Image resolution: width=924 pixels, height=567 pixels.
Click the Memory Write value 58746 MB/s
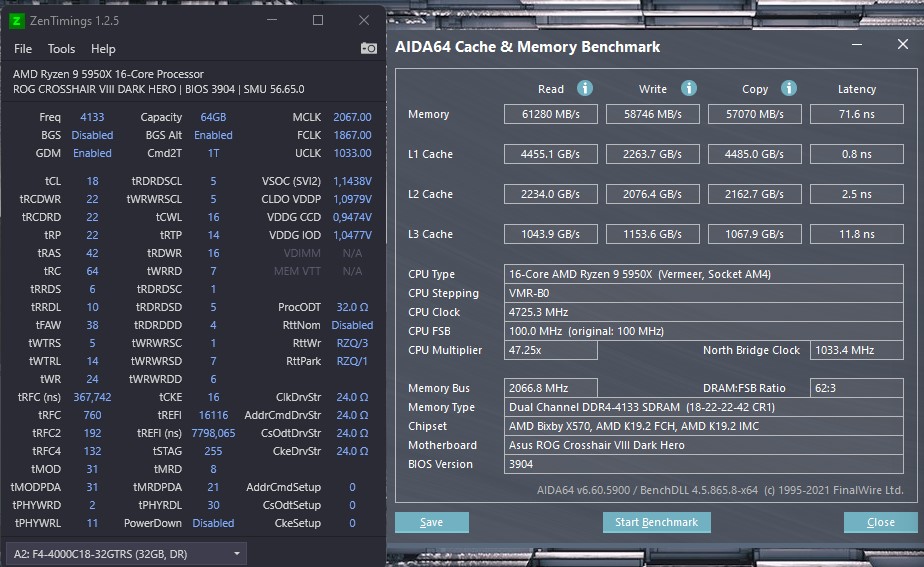pyautogui.click(x=653, y=114)
